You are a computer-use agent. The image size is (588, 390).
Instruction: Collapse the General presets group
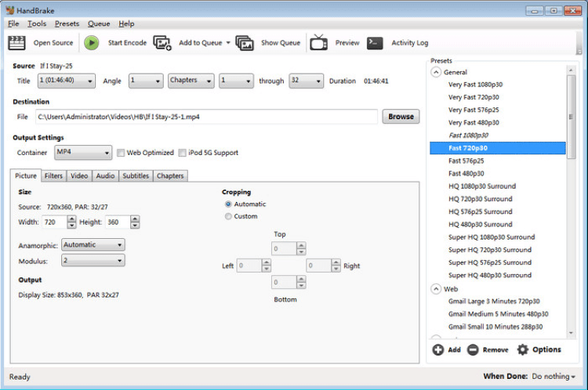pyautogui.click(x=436, y=72)
